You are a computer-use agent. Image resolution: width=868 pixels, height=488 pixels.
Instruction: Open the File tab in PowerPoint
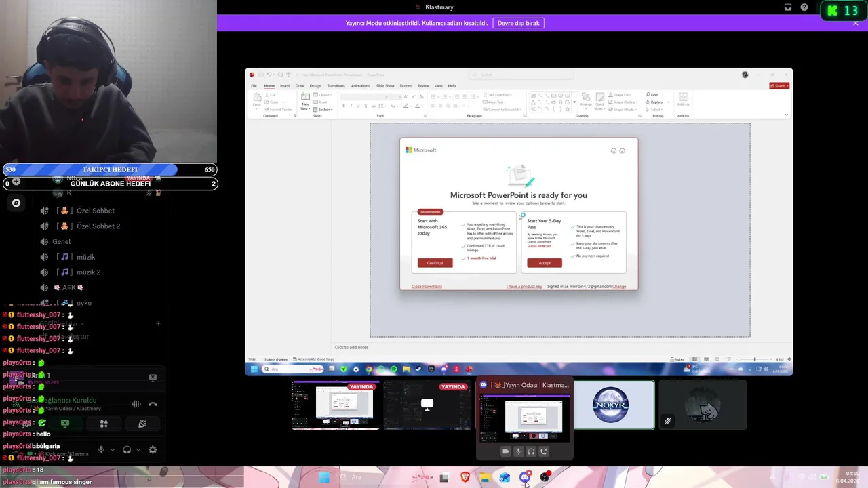[x=254, y=86]
